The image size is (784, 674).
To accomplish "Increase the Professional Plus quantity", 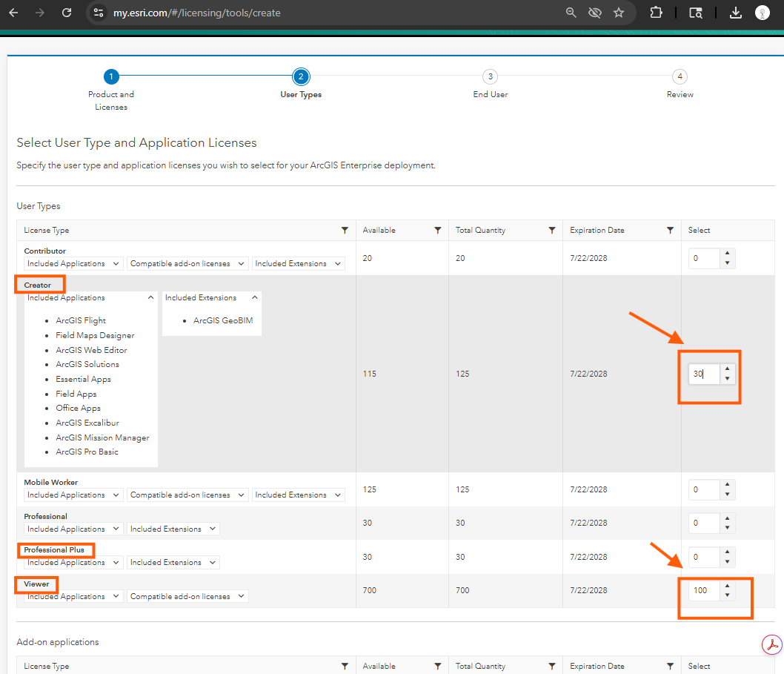I will coord(727,552).
